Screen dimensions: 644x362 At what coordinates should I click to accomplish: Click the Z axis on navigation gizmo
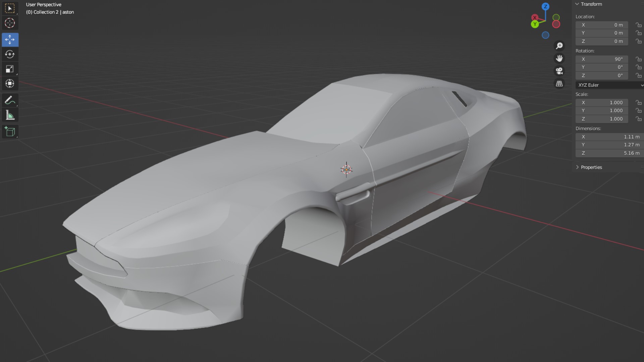(545, 6)
